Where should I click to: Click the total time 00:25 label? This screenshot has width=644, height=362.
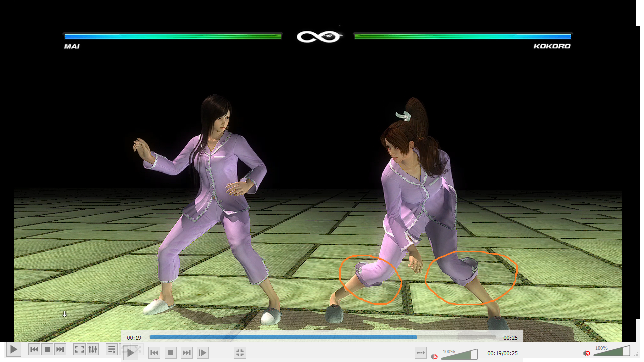tap(510, 338)
